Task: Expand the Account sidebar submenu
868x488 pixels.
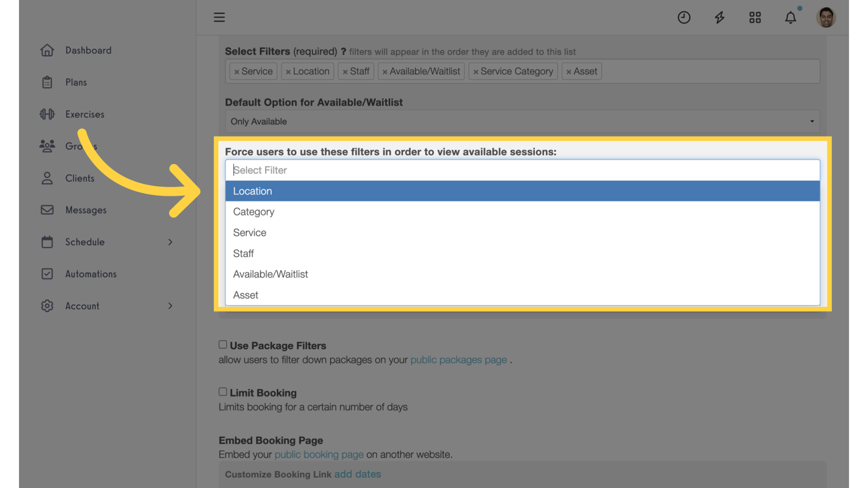Action: pyautogui.click(x=170, y=306)
